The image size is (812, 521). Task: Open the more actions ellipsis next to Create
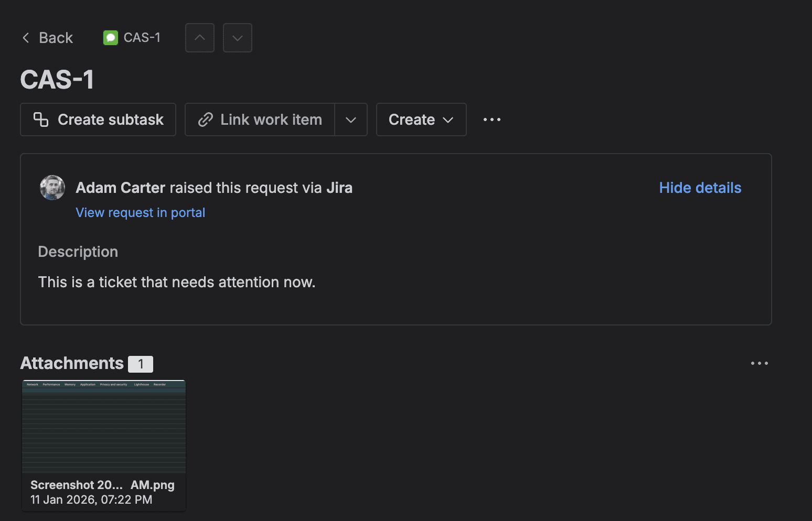tap(492, 120)
